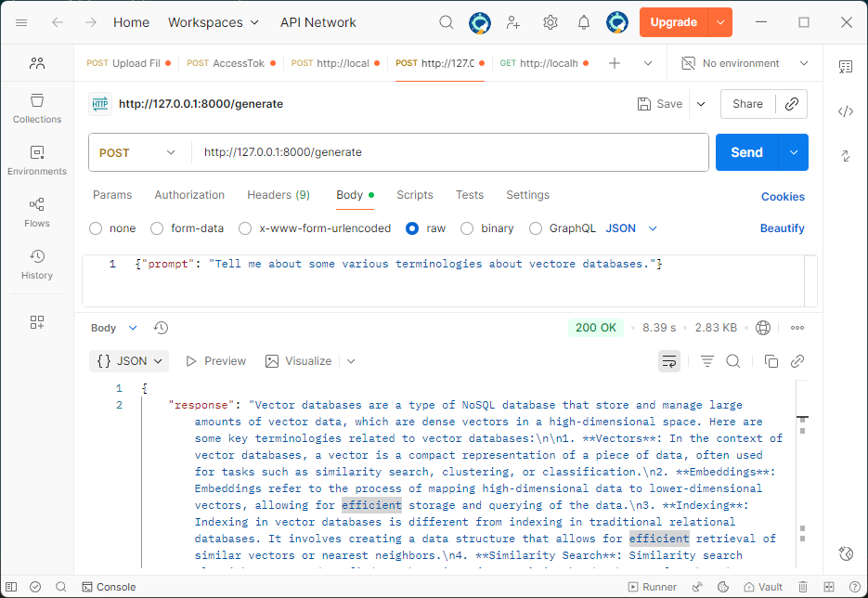Open the request method dropdown
Viewport: 868px width, 598px height.
pyautogui.click(x=138, y=151)
